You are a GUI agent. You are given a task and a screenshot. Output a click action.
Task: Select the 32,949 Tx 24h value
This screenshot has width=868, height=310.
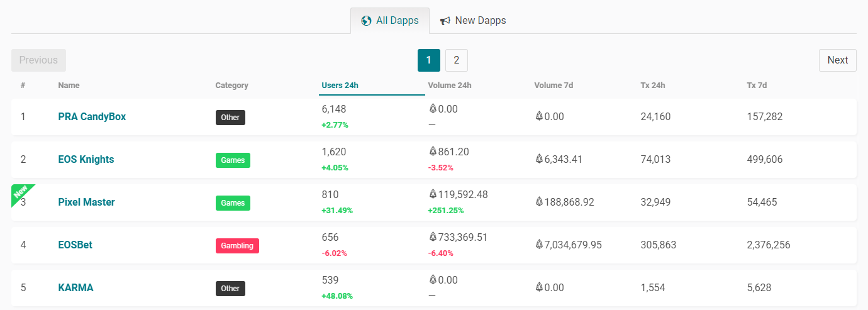655,202
